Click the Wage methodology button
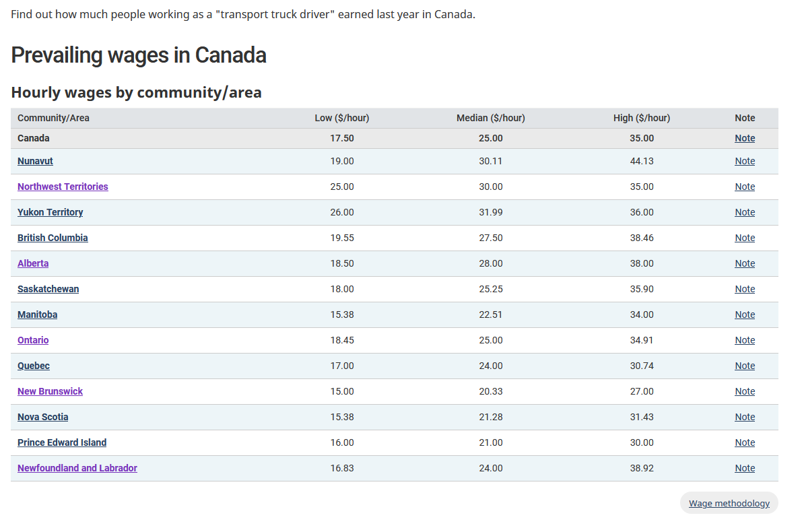Screen dimensions: 802x532 click(x=729, y=503)
